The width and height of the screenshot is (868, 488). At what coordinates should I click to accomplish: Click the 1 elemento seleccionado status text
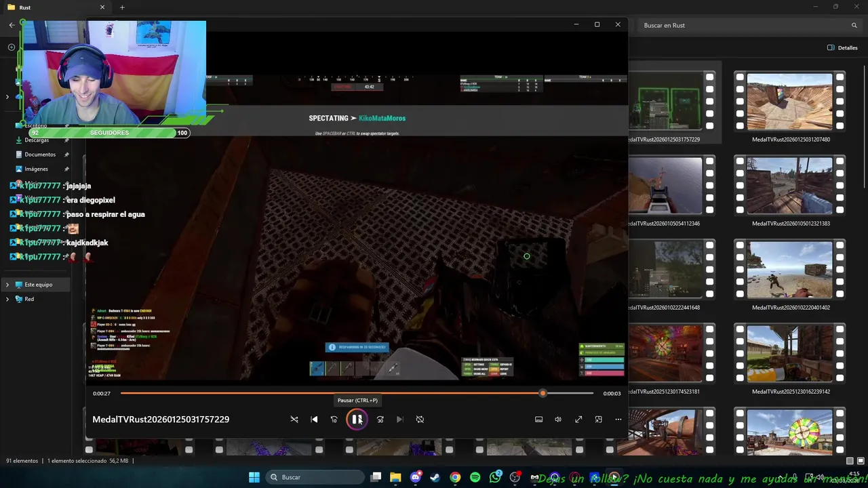pyautogui.click(x=78, y=461)
